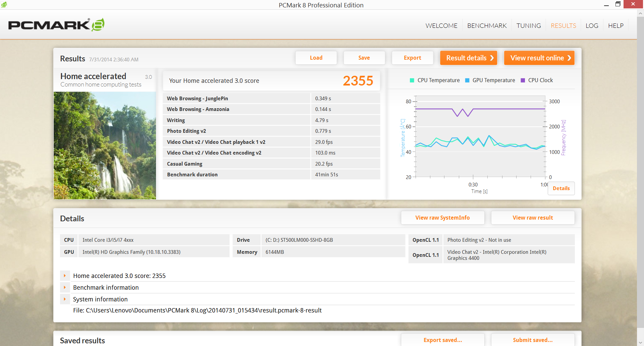Select the Web Browsing - Amazonia row

coord(271,109)
